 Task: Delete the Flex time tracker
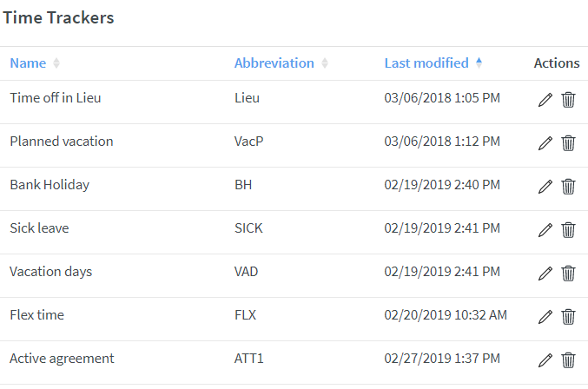tap(568, 317)
